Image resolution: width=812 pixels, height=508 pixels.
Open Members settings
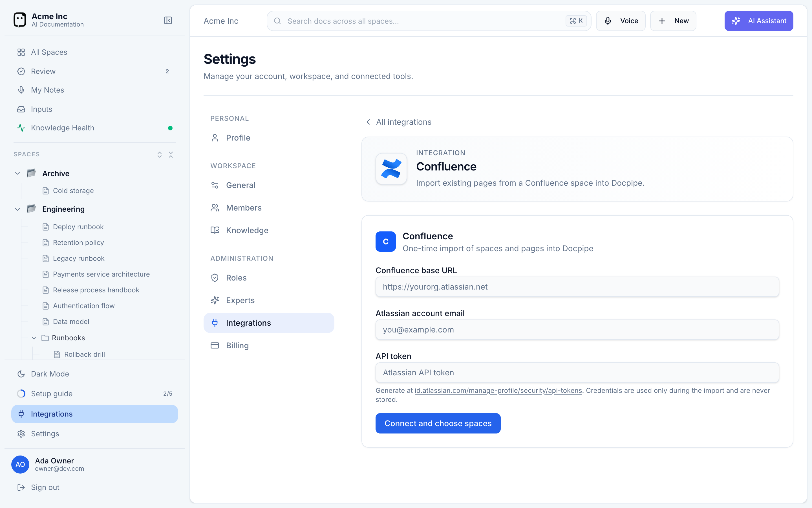[269, 208]
